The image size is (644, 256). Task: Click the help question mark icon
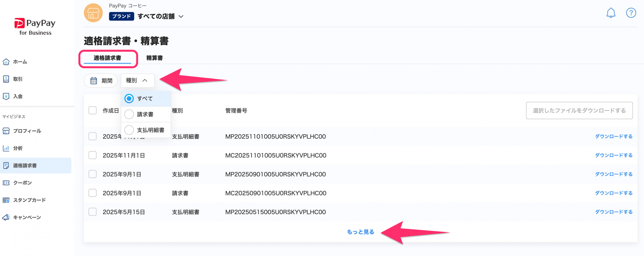(631, 13)
